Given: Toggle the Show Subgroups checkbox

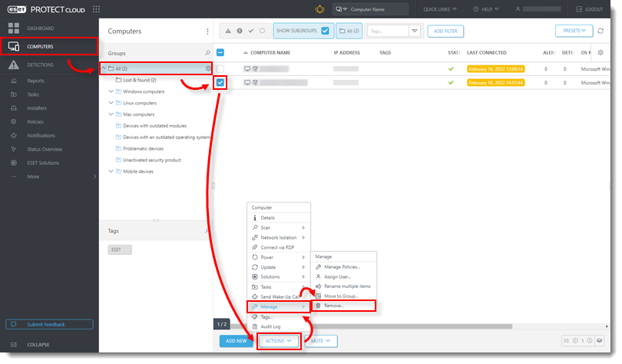Looking at the screenshot, I should [325, 31].
